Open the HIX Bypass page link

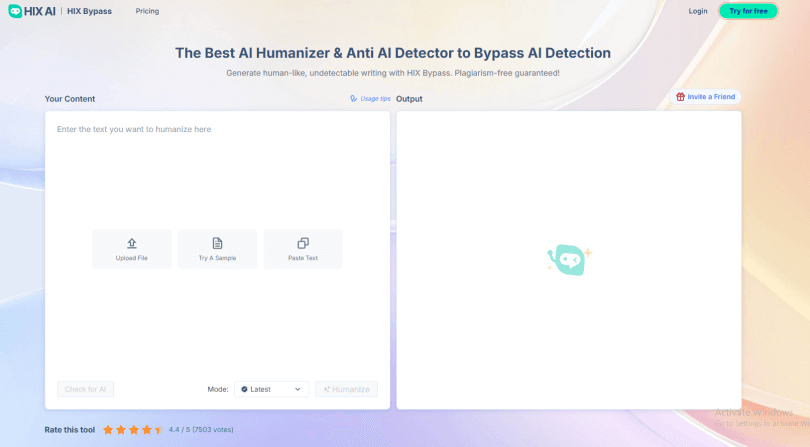[x=89, y=11]
